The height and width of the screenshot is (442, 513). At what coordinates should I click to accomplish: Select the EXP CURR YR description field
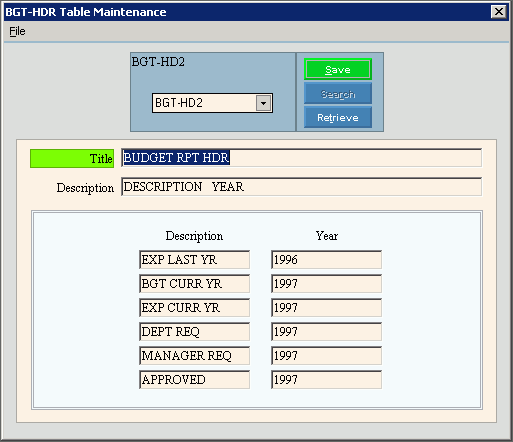[194, 308]
